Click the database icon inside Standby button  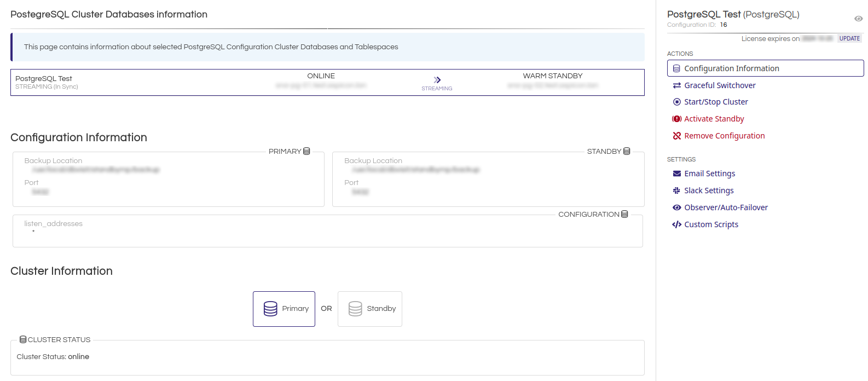click(355, 309)
